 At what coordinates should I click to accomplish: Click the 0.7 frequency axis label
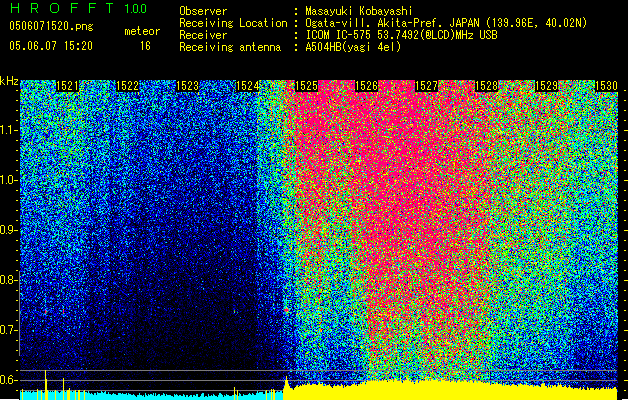point(9,330)
